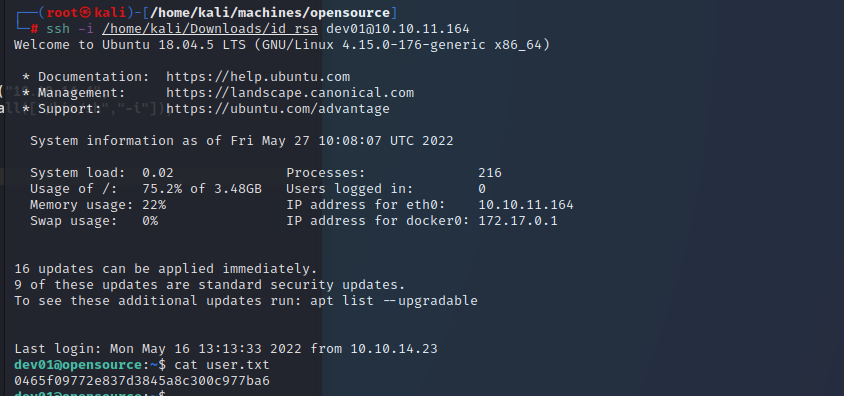Click the current directory path in prompt
844x396 pixels.
(x=270, y=13)
